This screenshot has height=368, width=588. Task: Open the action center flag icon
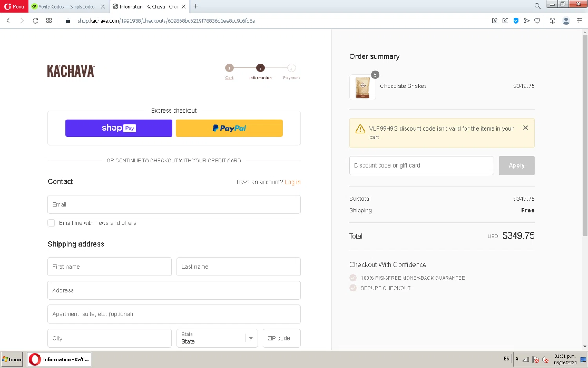click(x=535, y=359)
